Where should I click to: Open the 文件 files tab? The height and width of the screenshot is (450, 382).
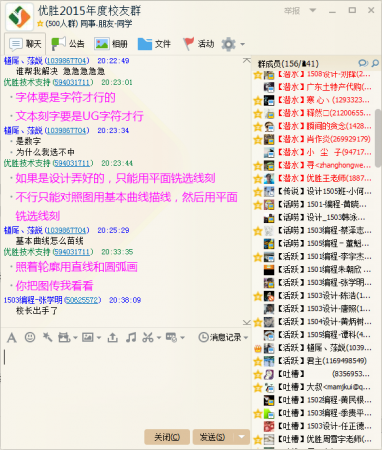click(154, 44)
